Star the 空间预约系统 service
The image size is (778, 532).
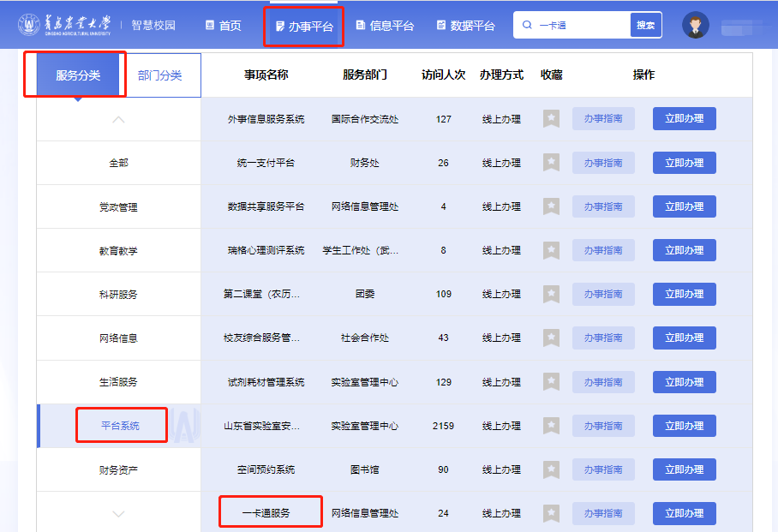[551, 469]
